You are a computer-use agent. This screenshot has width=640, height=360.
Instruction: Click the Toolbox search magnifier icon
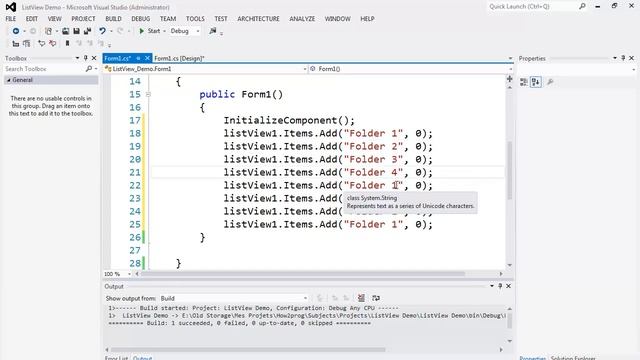(89, 69)
